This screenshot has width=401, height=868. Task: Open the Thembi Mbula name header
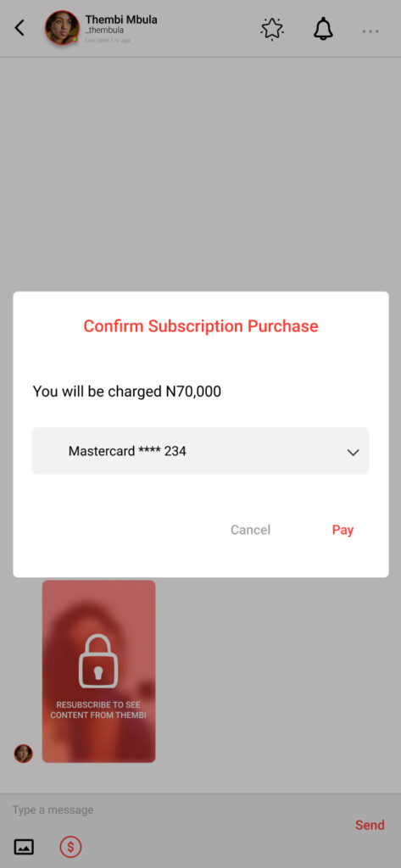[121, 19]
